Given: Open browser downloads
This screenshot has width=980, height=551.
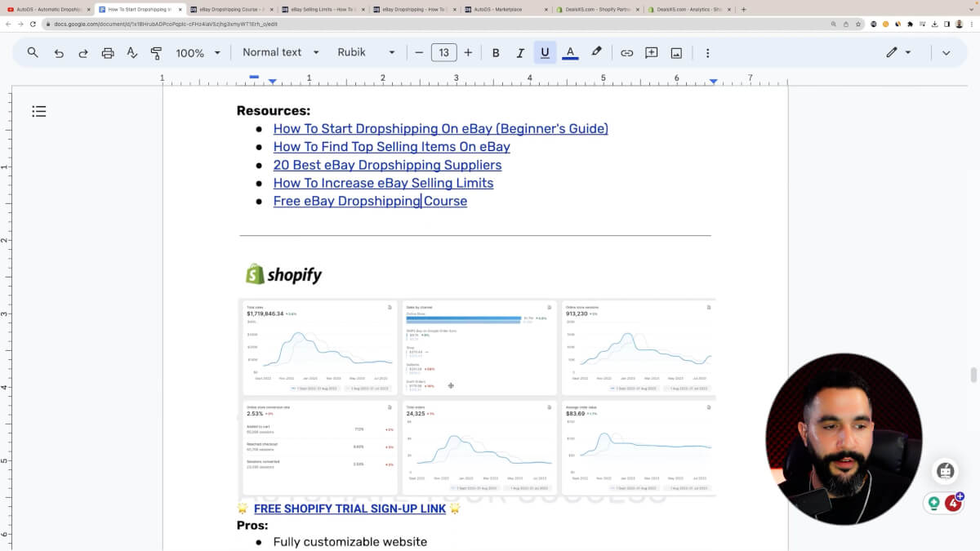Looking at the screenshot, I should [x=933, y=24].
